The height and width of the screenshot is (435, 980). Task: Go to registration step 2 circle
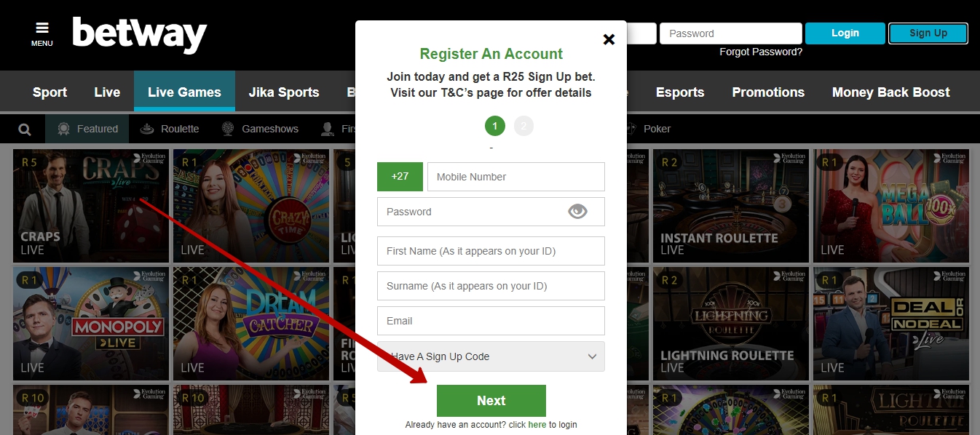[523, 127]
